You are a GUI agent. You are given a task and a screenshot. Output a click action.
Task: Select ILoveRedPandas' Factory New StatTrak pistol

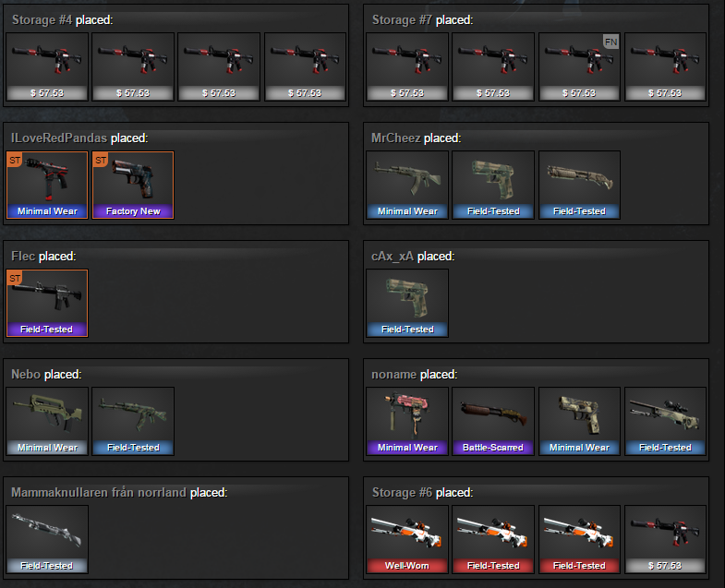(133, 185)
